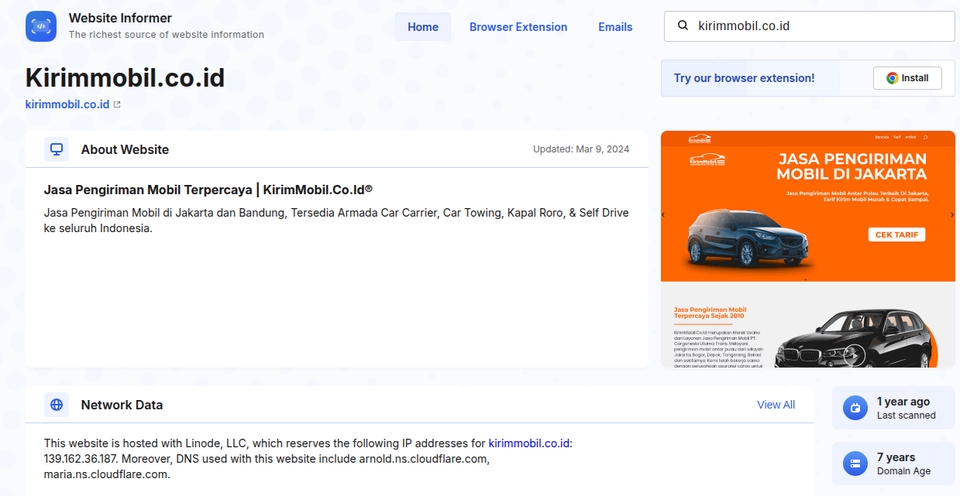Follow the kirimmobil.co.id link in the Network Data text

click(529, 443)
